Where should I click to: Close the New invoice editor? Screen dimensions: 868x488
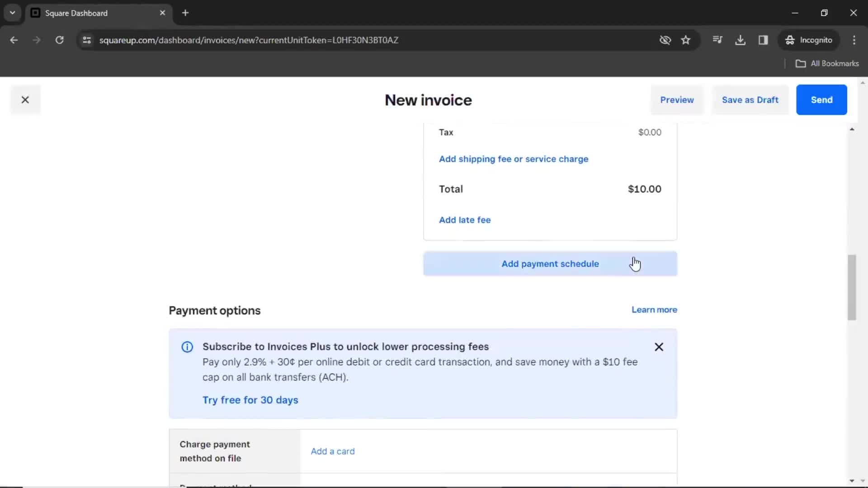[x=25, y=100]
